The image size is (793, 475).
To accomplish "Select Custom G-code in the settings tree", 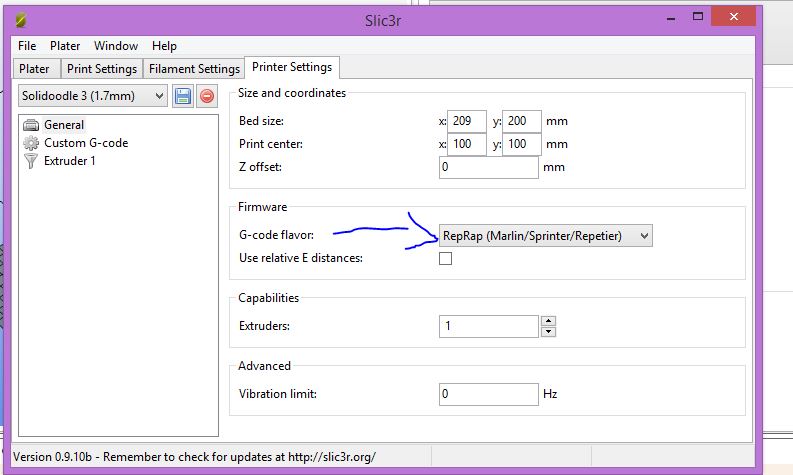I will pos(86,143).
